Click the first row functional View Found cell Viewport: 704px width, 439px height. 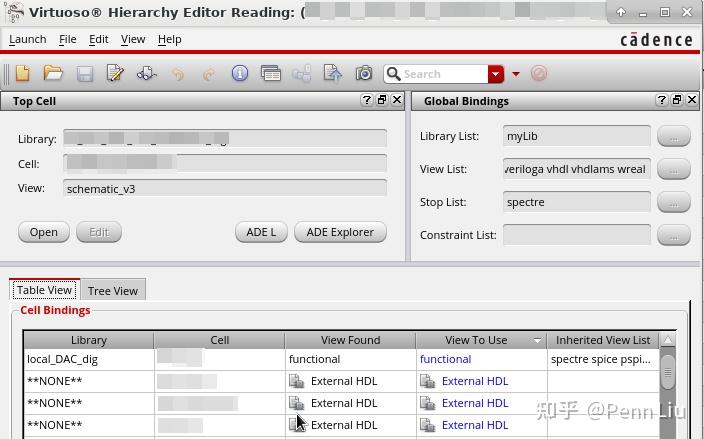tap(350, 359)
